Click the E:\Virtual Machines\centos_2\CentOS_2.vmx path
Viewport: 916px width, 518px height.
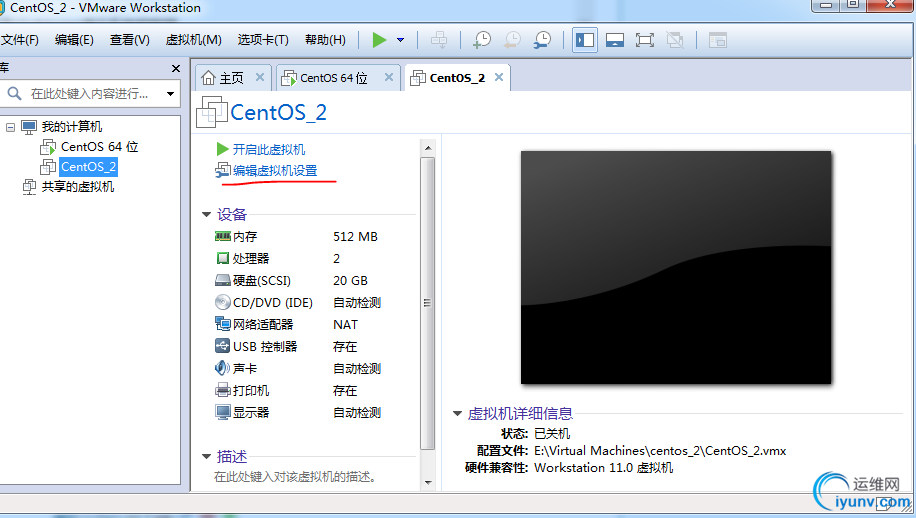660,451
